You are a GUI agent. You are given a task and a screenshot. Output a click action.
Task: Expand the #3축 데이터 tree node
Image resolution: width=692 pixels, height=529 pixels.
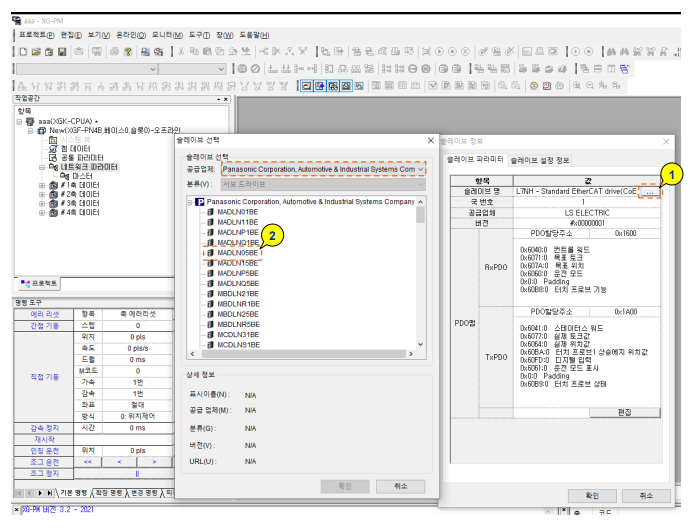coord(41,203)
